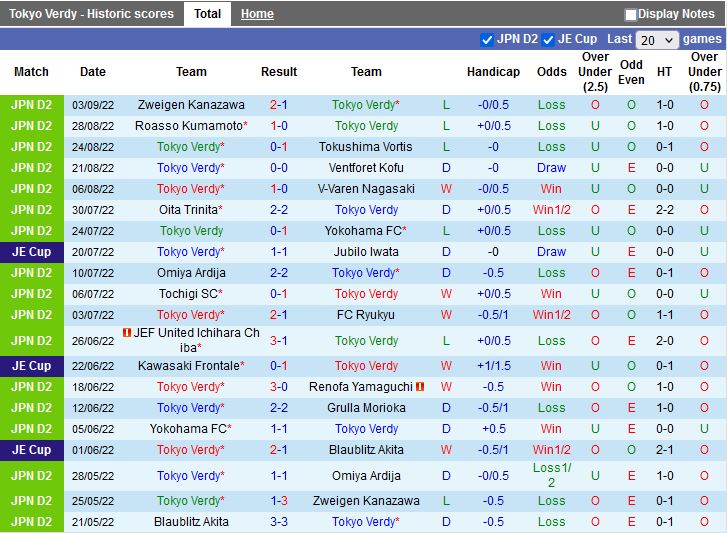This screenshot has height=533, width=727.
Task: Click Yokohama FC in the 05/06/22 row
Action: [188, 429]
